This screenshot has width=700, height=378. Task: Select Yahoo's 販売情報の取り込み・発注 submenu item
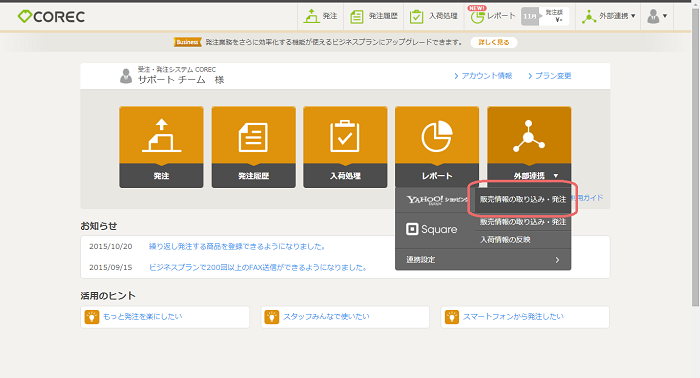(523, 199)
